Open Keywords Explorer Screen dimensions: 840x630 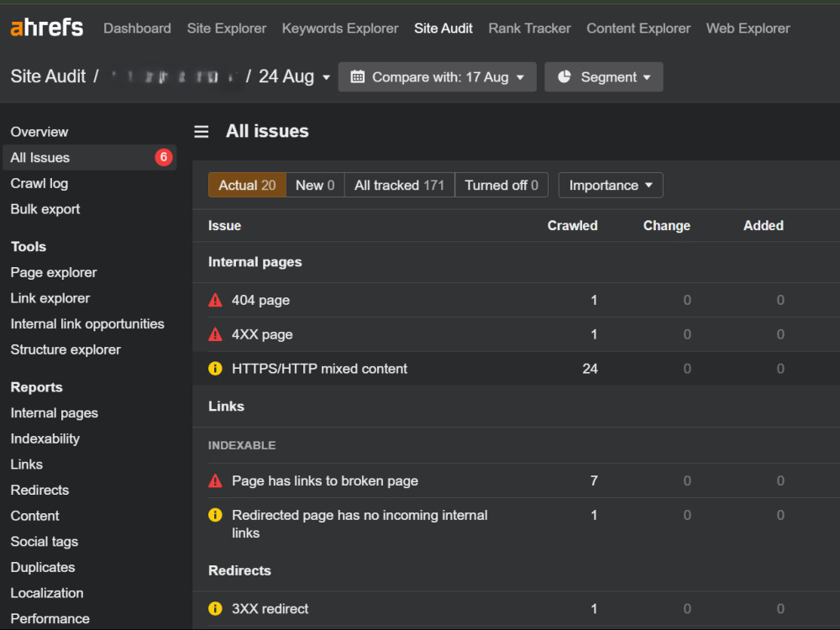[340, 28]
